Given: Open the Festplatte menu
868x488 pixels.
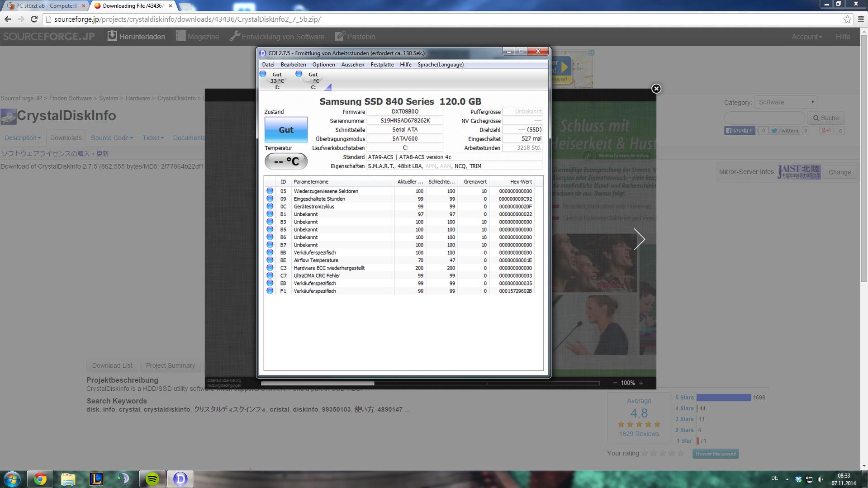Looking at the screenshot, I should coord(382,65).
